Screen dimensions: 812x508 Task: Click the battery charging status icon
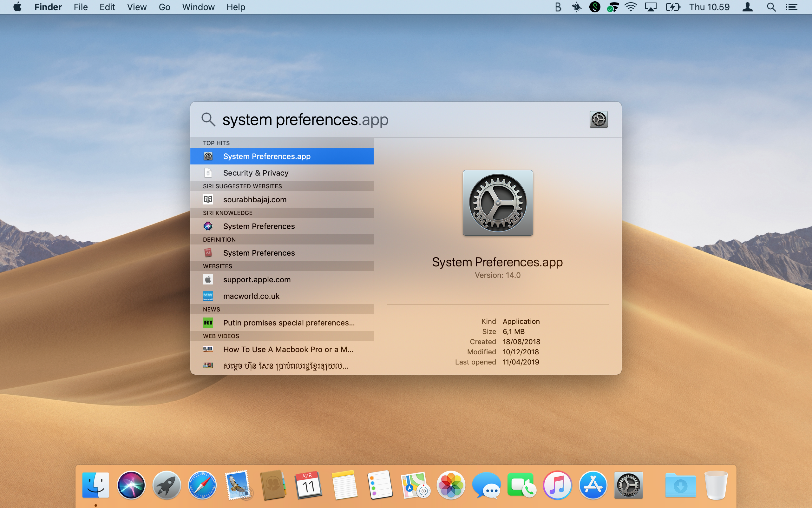[673, 7]
